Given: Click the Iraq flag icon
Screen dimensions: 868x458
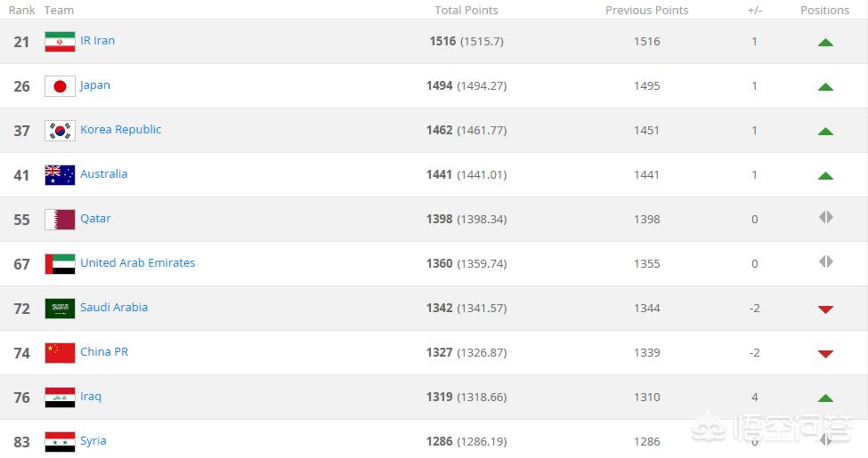Looking at the screenshot, I should (x=60, y=398).
